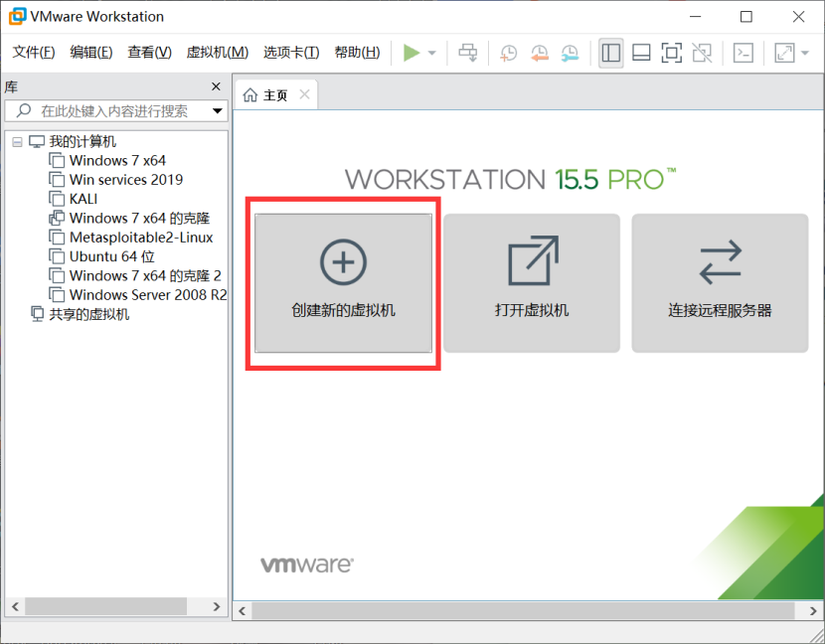Open the library search filter dropdown

217,111
